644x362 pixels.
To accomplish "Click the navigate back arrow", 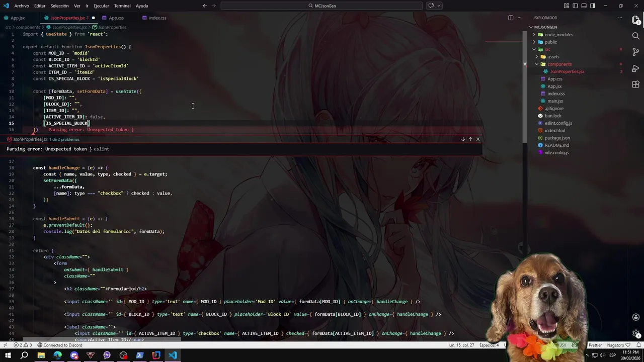I will point(205,6).
